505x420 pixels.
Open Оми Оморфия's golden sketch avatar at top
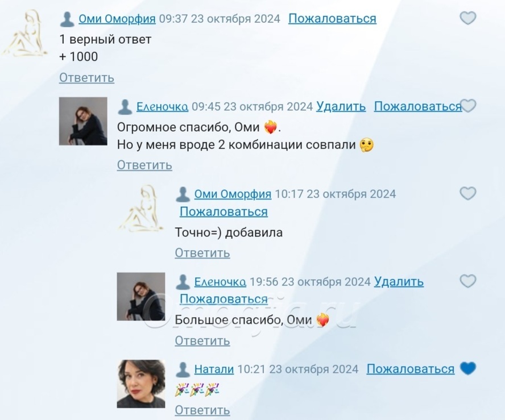click(x=25, y=33)
